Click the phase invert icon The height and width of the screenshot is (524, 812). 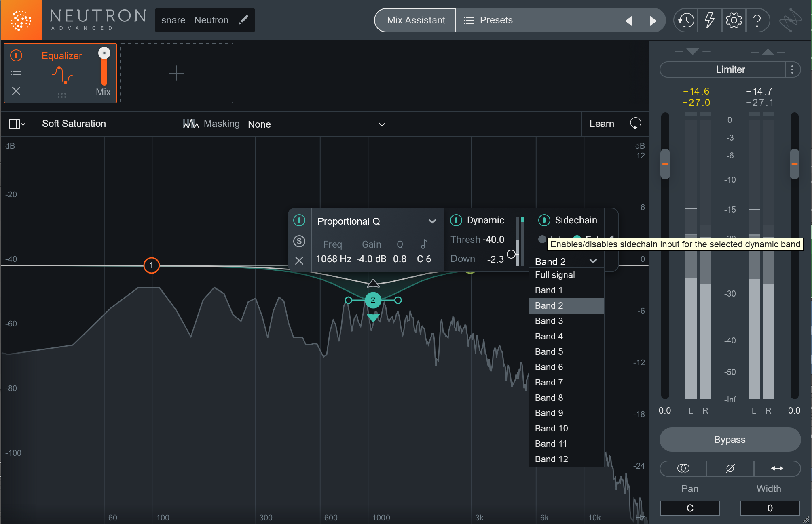pyautogui.click(x=730, y=468)
